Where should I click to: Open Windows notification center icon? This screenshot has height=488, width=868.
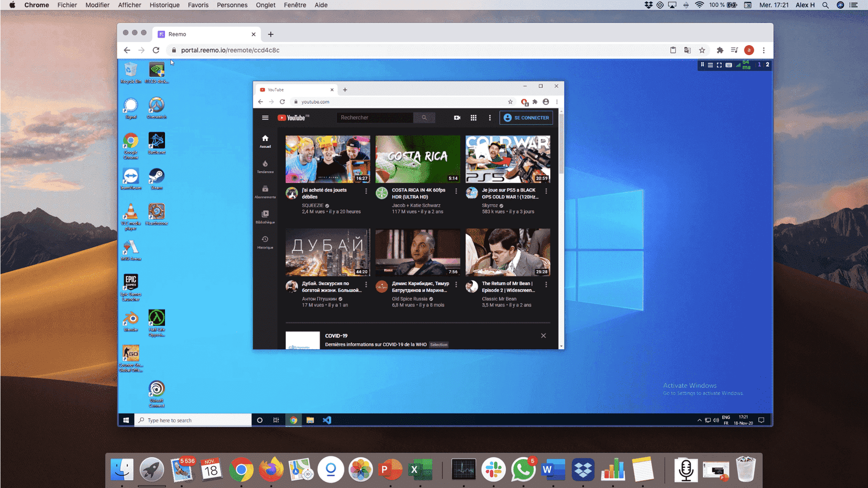coord(761,420)
